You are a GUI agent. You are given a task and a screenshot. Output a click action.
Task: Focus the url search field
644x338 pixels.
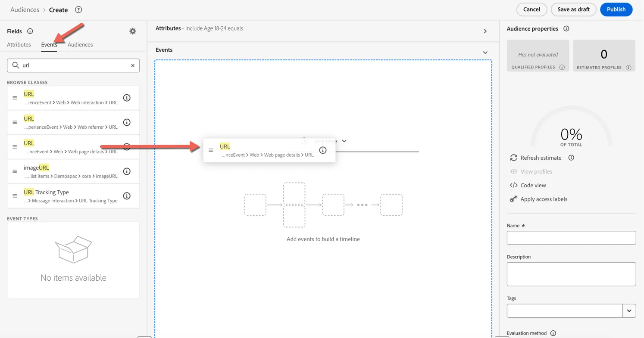73,65
